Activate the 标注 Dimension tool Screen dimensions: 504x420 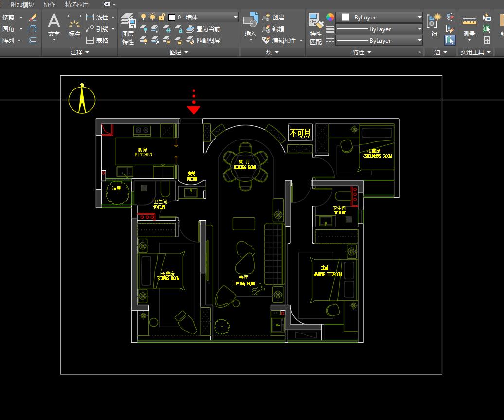coord(74,25)
